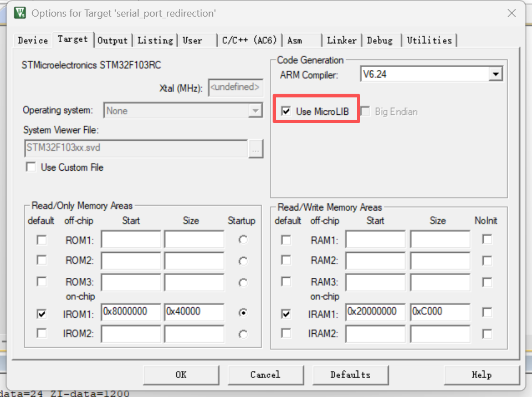Switch to the Device tab
The height and width of the screenshot is (397, 532).
click(33, 40)
